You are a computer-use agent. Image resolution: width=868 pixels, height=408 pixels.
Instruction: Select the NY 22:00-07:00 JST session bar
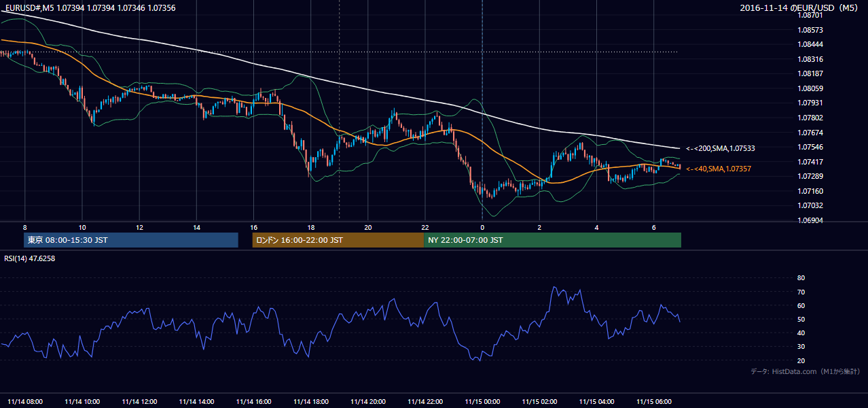point(552,240)
